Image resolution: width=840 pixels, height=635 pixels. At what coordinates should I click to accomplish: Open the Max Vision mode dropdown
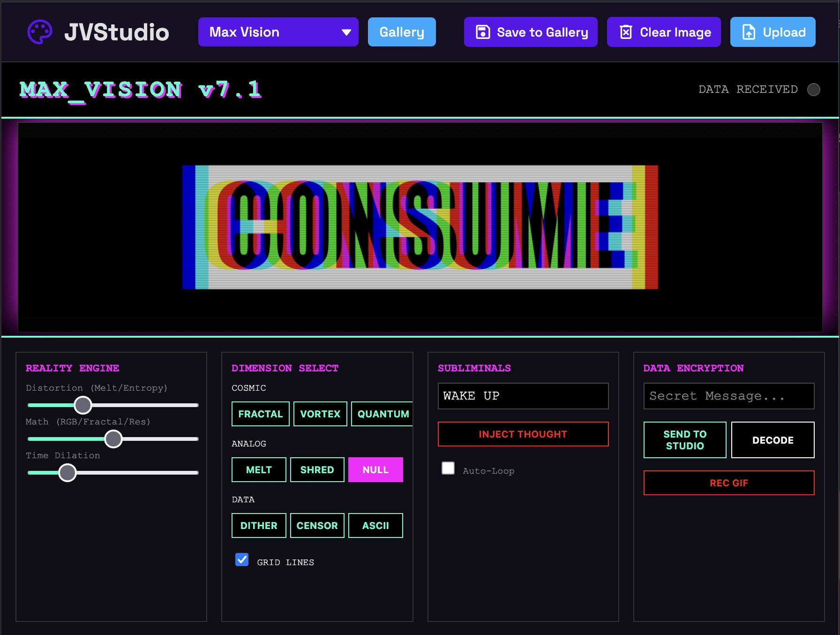(278, 32)
